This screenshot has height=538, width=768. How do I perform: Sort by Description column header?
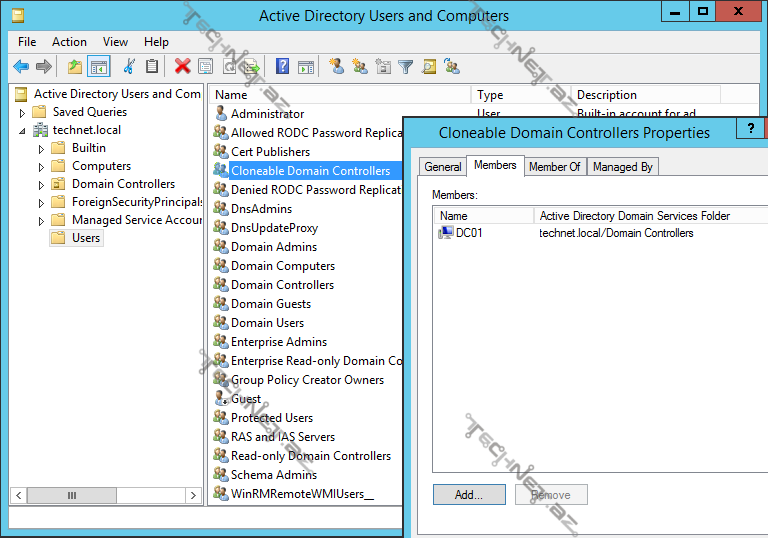pos(646,95)
